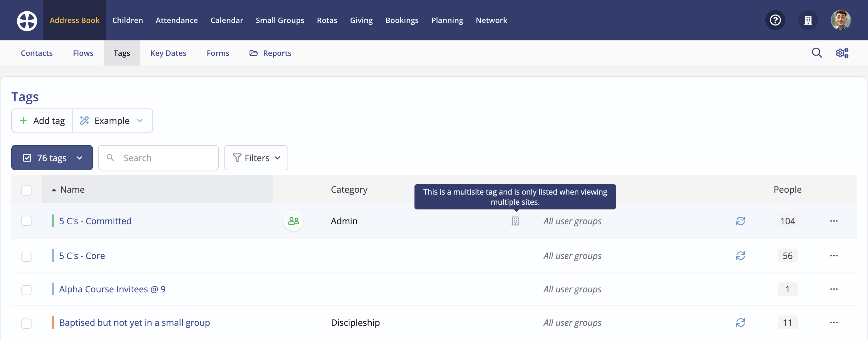The image size is (868, 340).
Task: Open module settings gear icon
Action: [842, 53]
